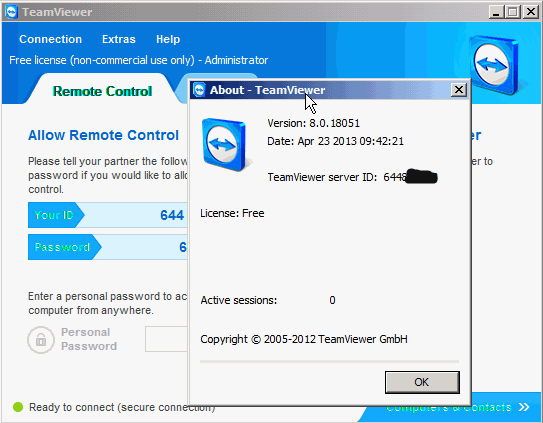Open the Extras menu
Screen dimensions: 543x423
click(x=119, y=39)
